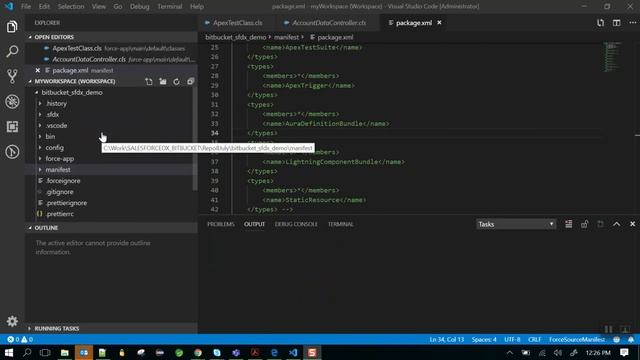The image size is (640, 360).
Task: Switch to the Terminal panel tab
Action: tap(340, 224)
